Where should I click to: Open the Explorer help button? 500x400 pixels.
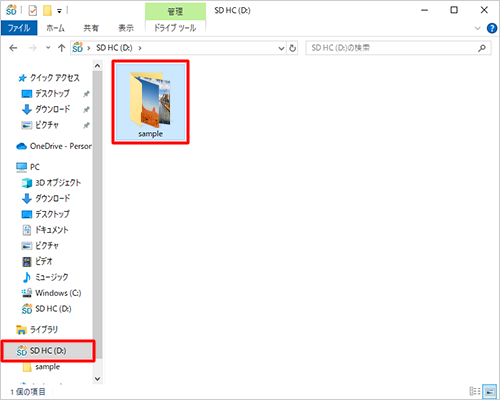click(x=492, y=28)
